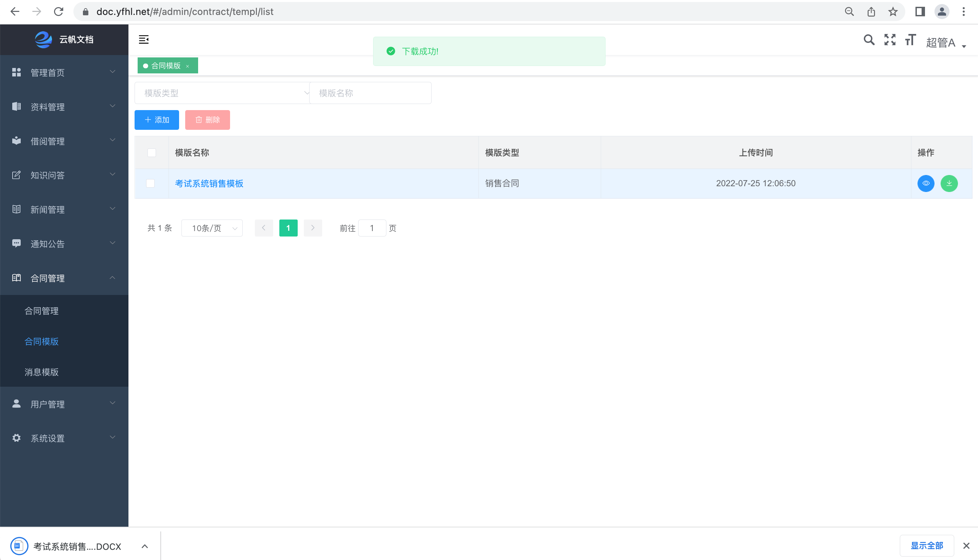The image size is (978, 560).
Task: Click the 下载成功! notification message
Action: [489, 51]
